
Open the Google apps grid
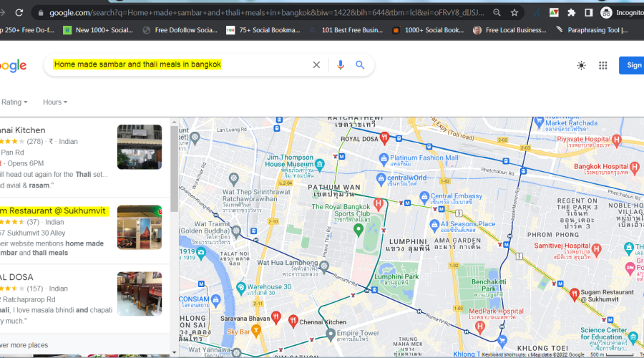603,65
